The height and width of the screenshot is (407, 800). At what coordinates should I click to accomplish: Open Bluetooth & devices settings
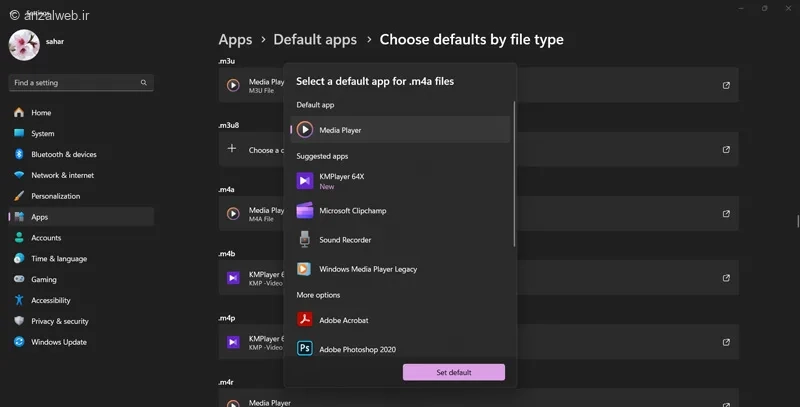click(x=81, y=155)
